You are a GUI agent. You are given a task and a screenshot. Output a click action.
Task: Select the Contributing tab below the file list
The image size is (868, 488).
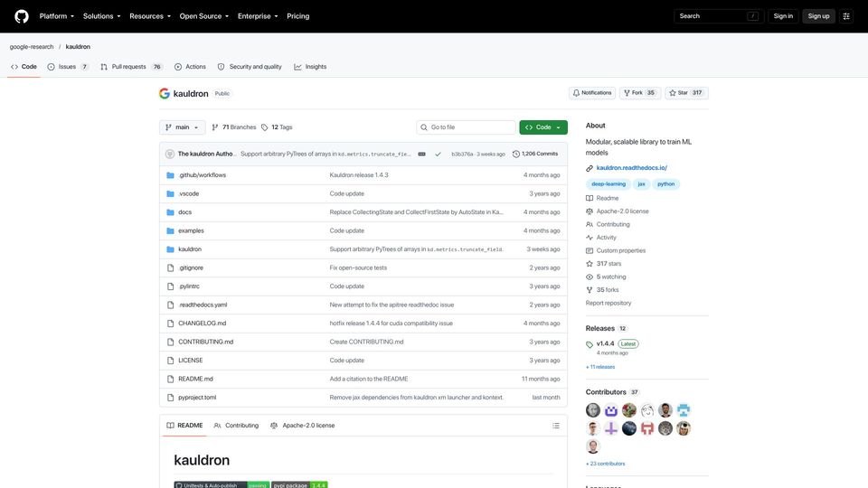236,426
